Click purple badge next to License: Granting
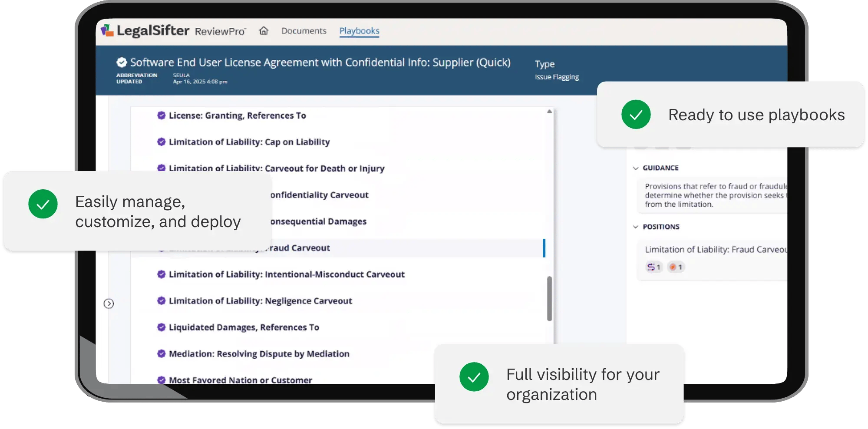868x429 pixels. point(161,115)
